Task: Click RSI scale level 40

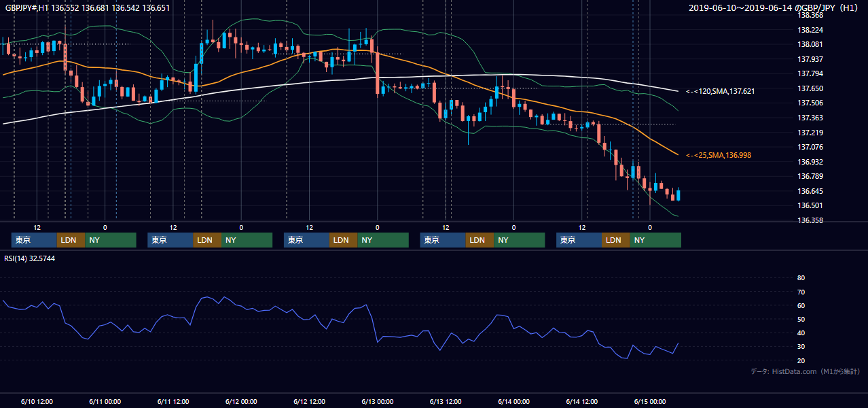Action: (x=801, y=333)
